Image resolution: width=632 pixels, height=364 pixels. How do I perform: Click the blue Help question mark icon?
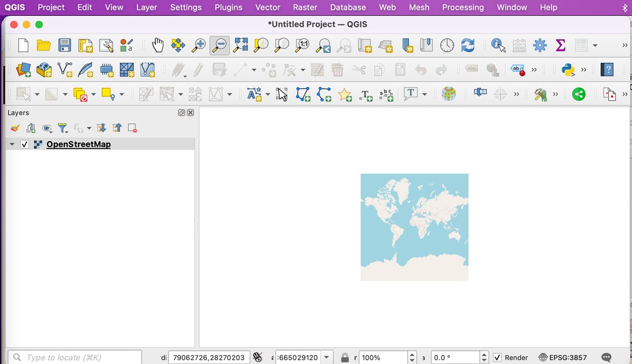[608, 69]
